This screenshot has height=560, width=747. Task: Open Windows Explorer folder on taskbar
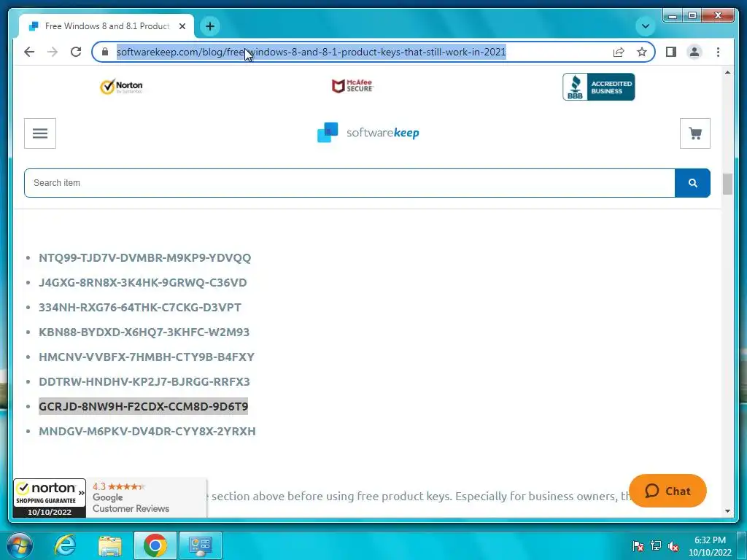coord(109,545)
